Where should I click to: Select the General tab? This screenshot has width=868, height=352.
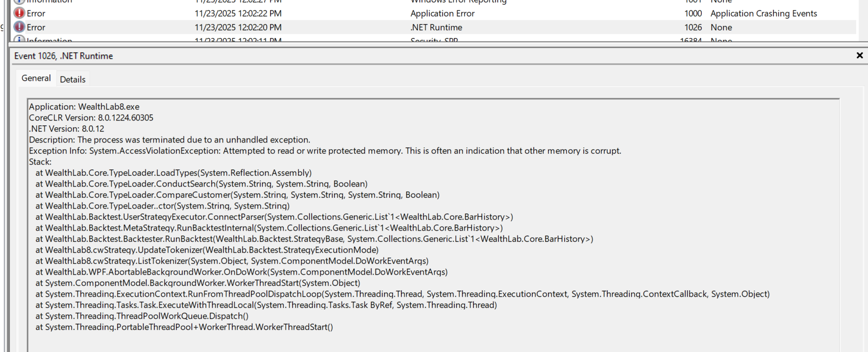point(36,78)
